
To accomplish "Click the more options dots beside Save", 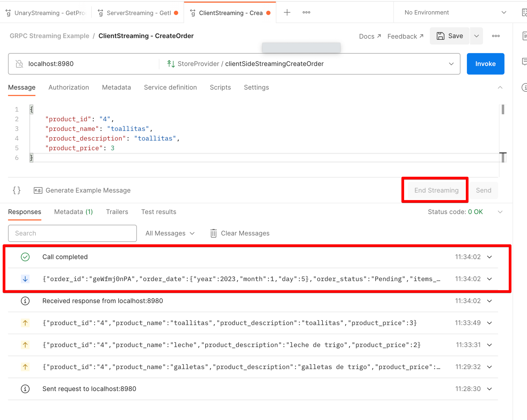I will [x=496, y=36].
